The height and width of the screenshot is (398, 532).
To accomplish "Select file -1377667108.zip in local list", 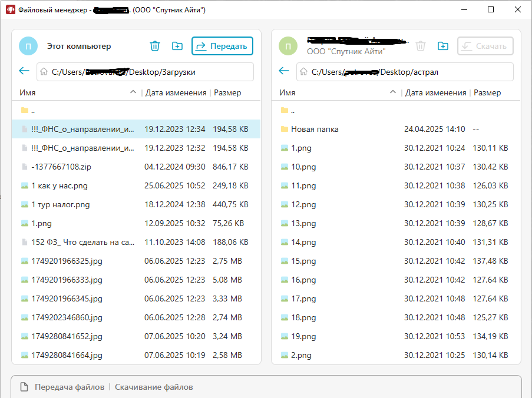I will tap(61, 167).
